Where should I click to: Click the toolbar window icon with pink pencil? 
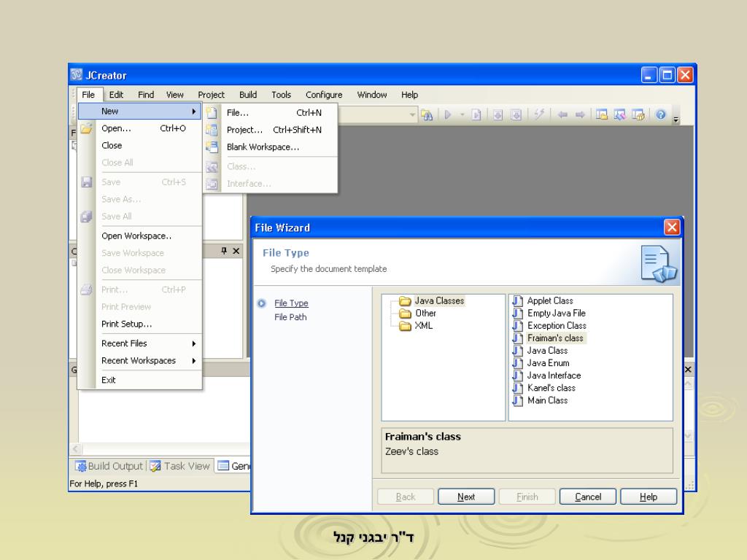pos(620,114)
